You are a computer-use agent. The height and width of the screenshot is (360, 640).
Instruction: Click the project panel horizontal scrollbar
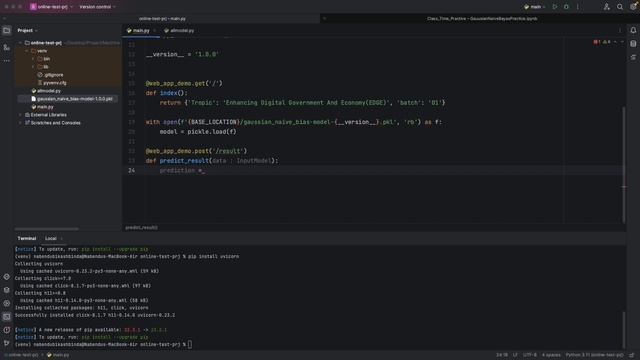pyautogui.click(x=47, y=229)
